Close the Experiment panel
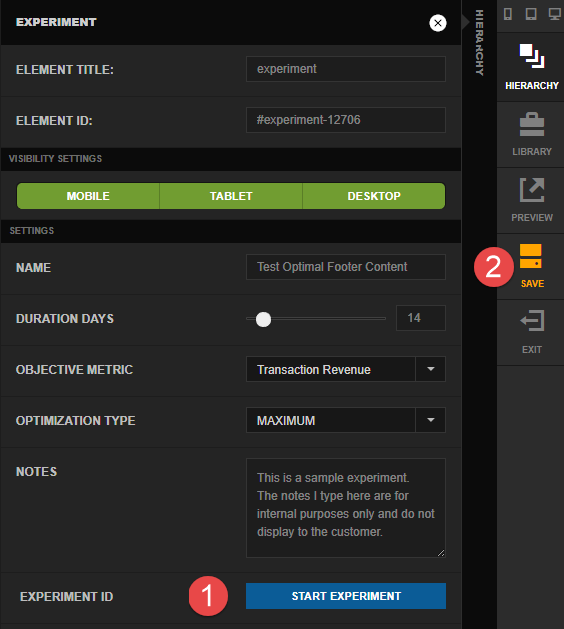 pyautogui.click(x=438, y=23)
